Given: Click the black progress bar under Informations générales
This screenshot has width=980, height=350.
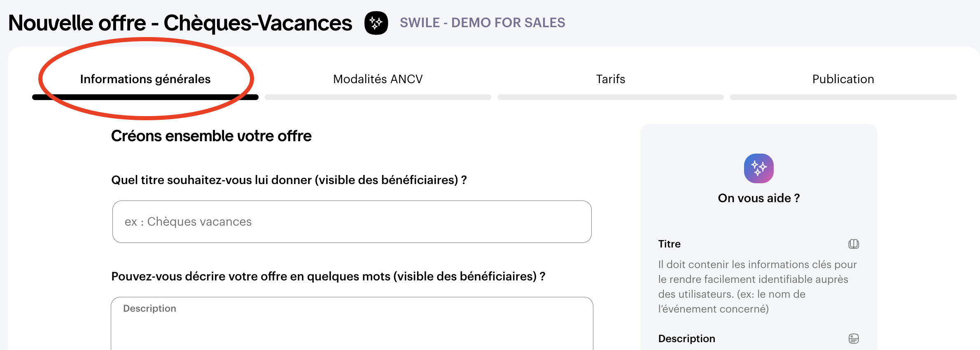Looking at the screenshot, I should pyautogui.click(x=145, y=97).
